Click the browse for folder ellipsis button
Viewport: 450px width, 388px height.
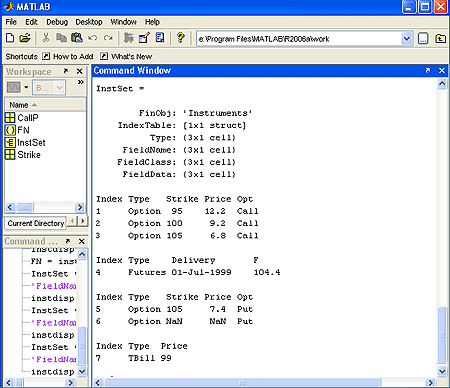click(x=423, y=39)
